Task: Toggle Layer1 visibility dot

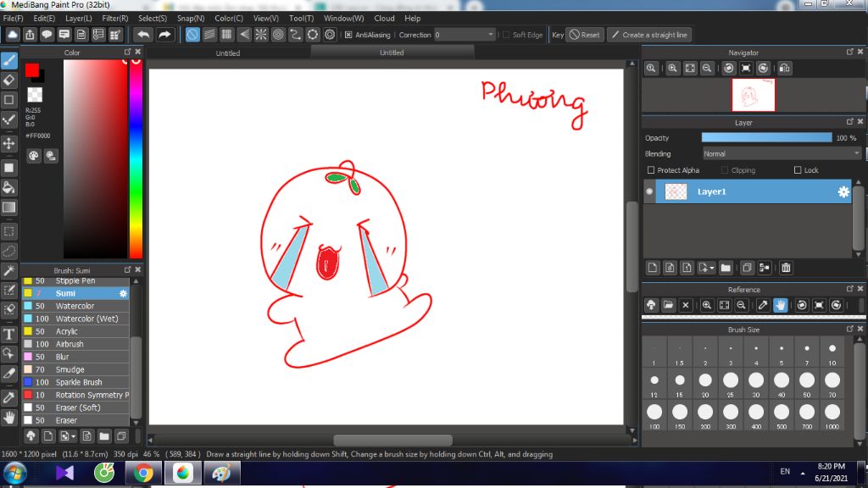Action: 649,191
